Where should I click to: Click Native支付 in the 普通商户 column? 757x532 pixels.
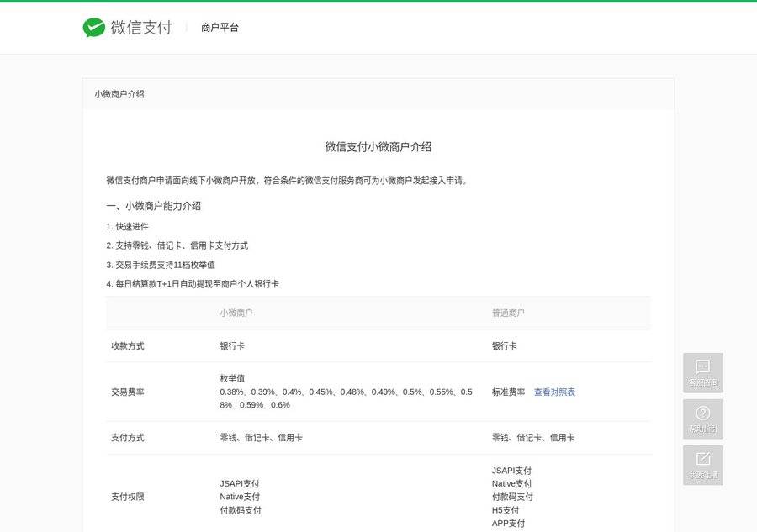coord(511,484)
